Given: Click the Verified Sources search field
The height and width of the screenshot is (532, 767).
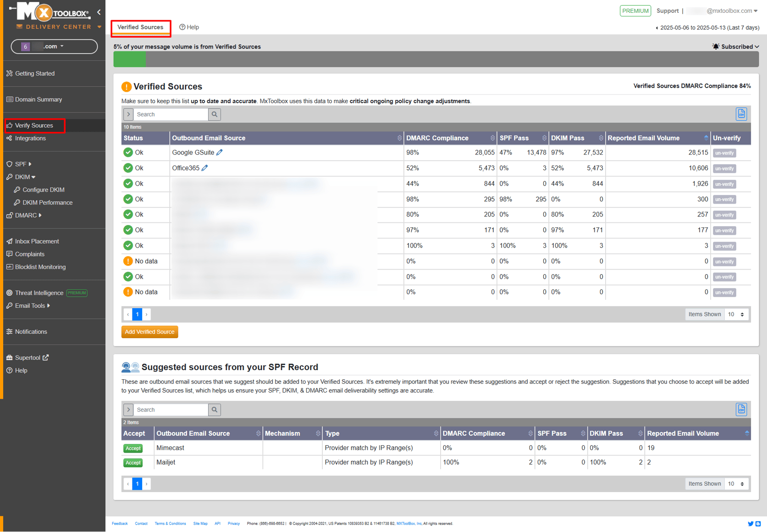Looking at the screenshot, I should pyautogui.click(x=171, y=114).
